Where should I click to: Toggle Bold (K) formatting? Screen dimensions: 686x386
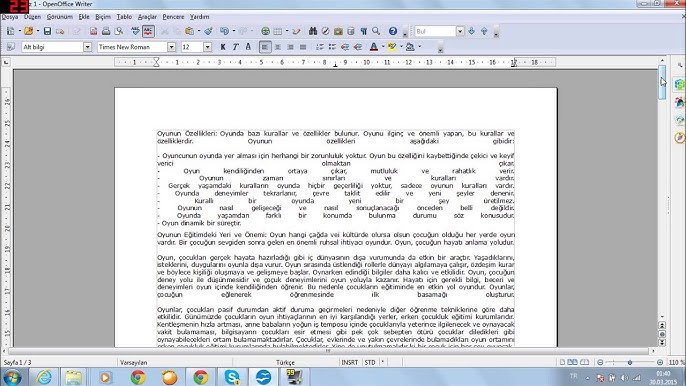click(x=223, y=47)
